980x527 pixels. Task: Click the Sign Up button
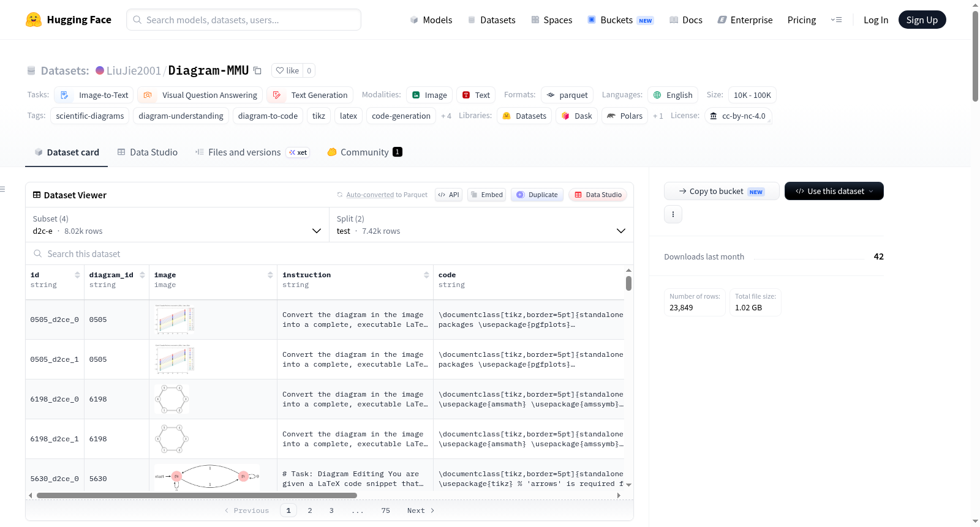(x=922, y=20)
